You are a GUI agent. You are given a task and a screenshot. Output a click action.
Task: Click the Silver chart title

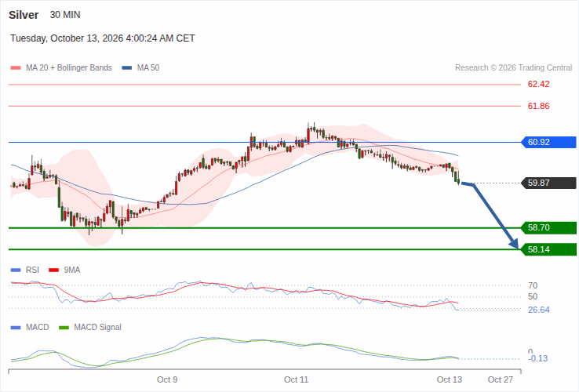click(x=24, y=15)
